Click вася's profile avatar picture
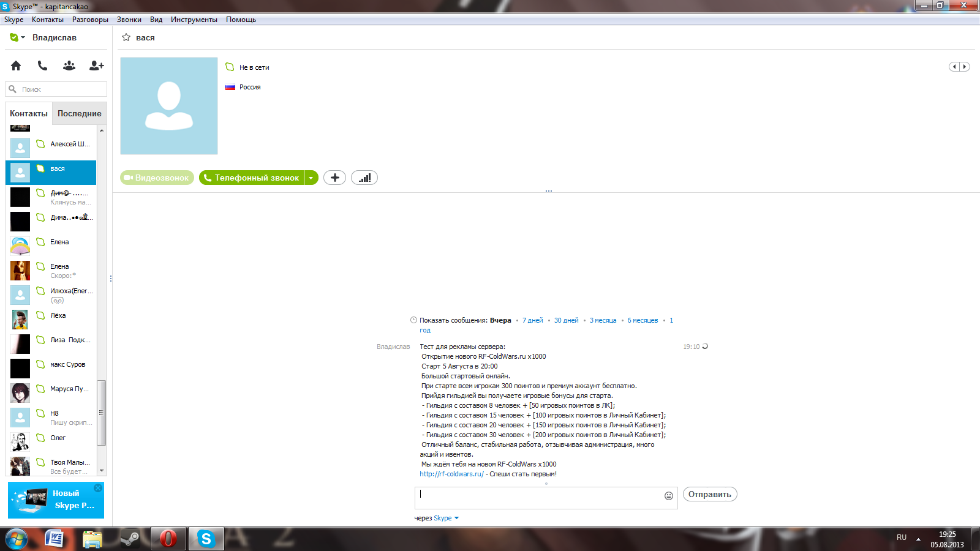Viewport: 980px width, 551px height. click(x=169, y=106)
